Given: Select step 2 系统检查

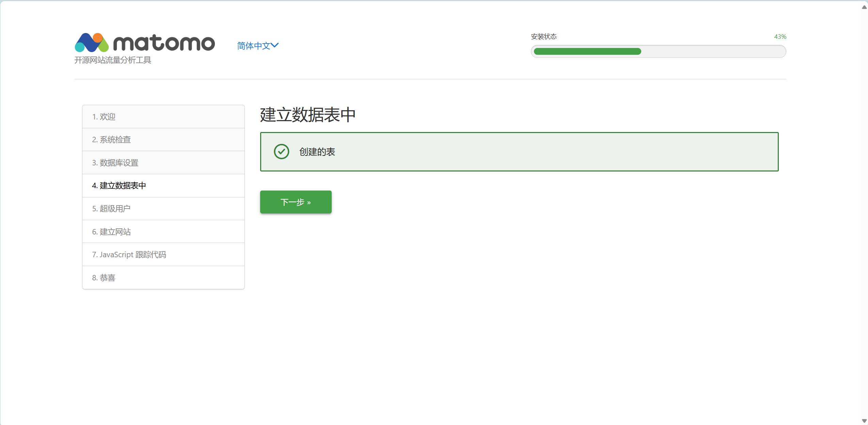Looking at the screenshot, I should (x=111, y=140).
